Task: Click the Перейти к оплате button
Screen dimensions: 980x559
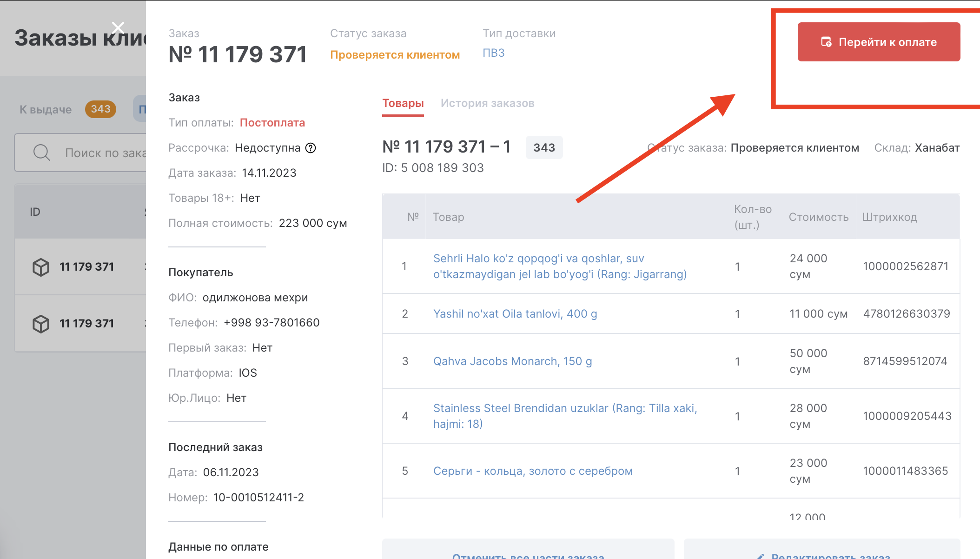Action: [878, 42]
